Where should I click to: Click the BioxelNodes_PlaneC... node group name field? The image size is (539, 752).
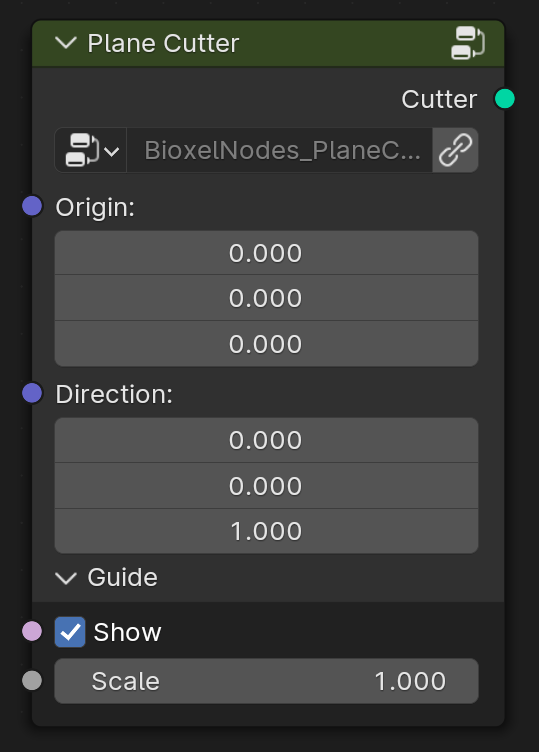click(280, 150)
